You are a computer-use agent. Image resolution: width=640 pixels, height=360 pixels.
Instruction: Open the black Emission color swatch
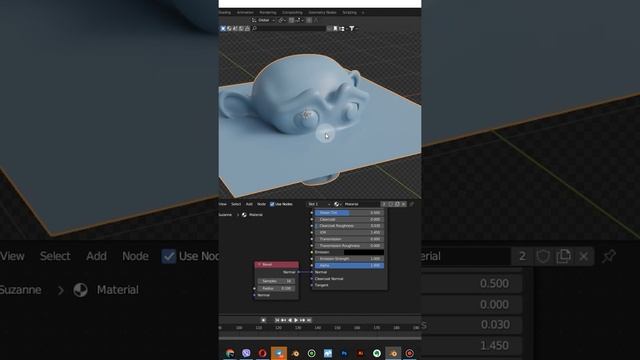pyautogui.click(x=364, y=252)
